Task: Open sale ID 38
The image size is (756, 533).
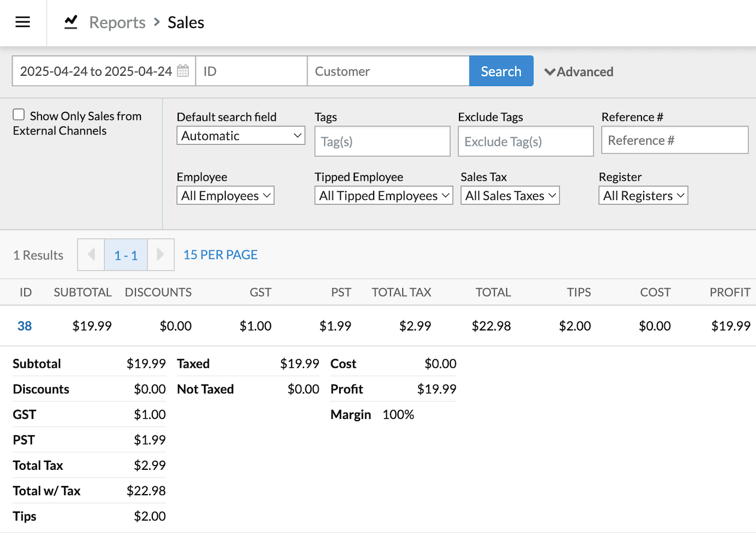Action: pos(24,326)
